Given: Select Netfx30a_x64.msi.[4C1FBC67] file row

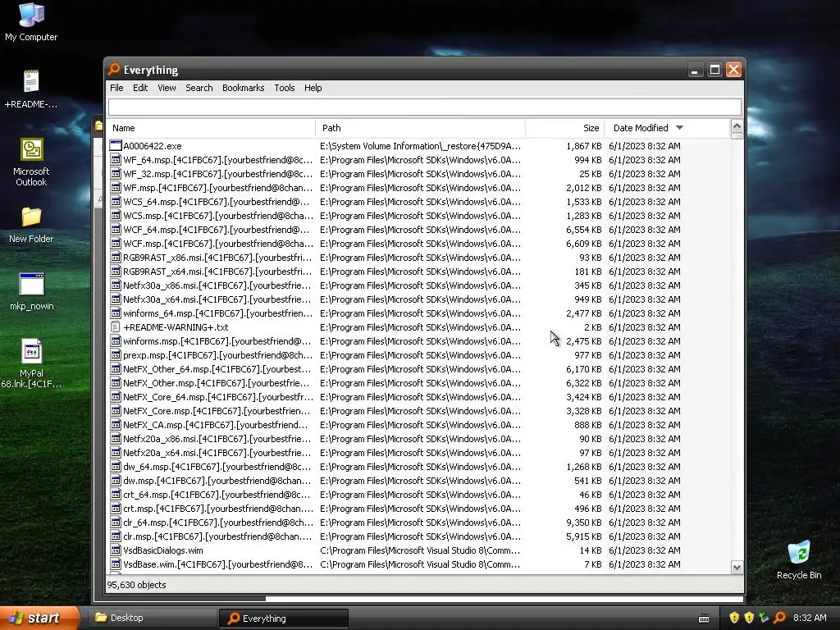Looking at the screenshot, I should [419, 299].
